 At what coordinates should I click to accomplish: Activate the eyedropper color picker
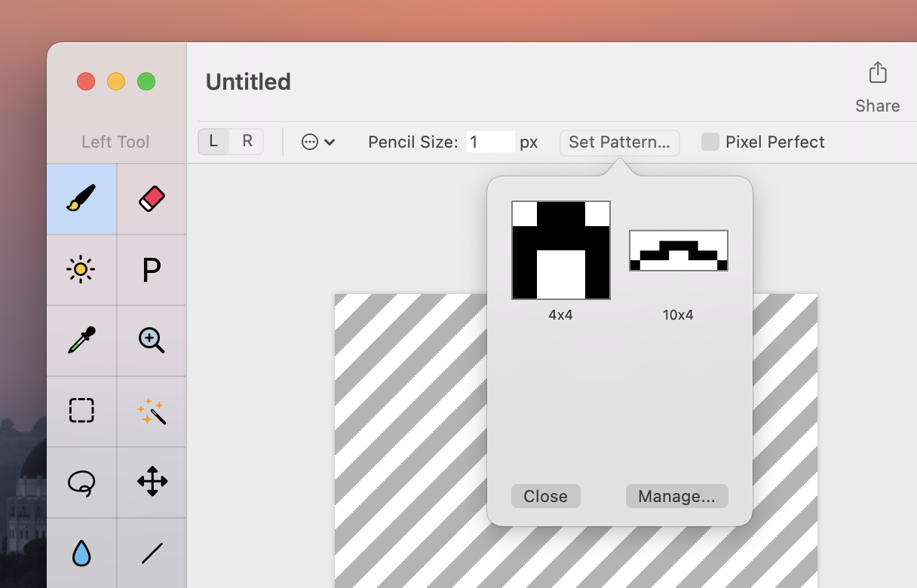click(81, 340)
